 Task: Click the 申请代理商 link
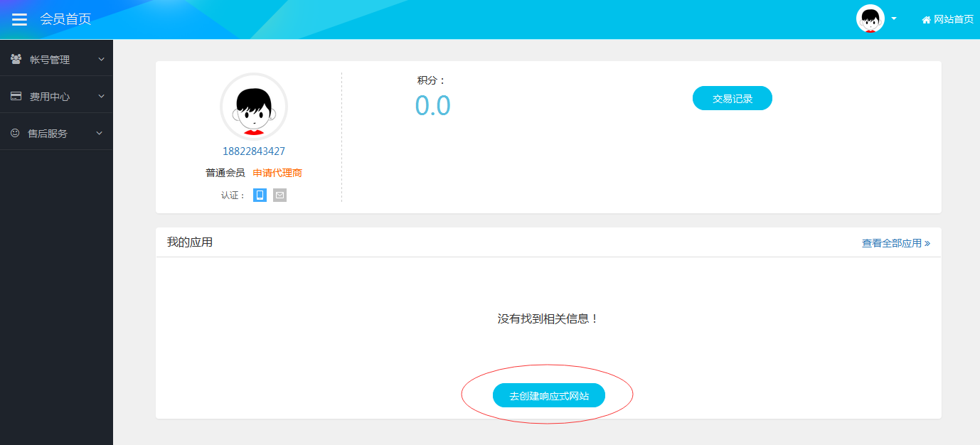pyautogui.click(x=277, y=173)
